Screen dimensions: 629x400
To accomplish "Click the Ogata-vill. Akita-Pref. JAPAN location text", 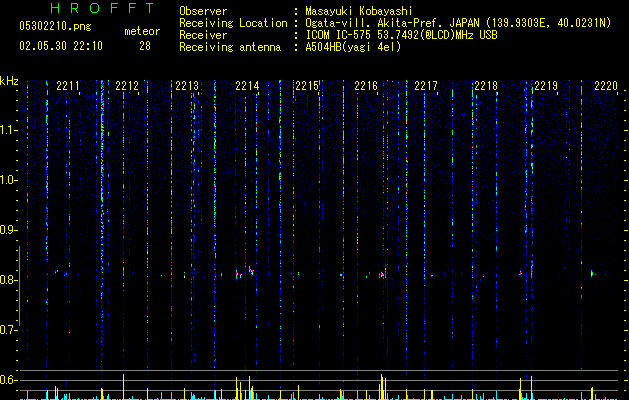I will tap(458, 23).
